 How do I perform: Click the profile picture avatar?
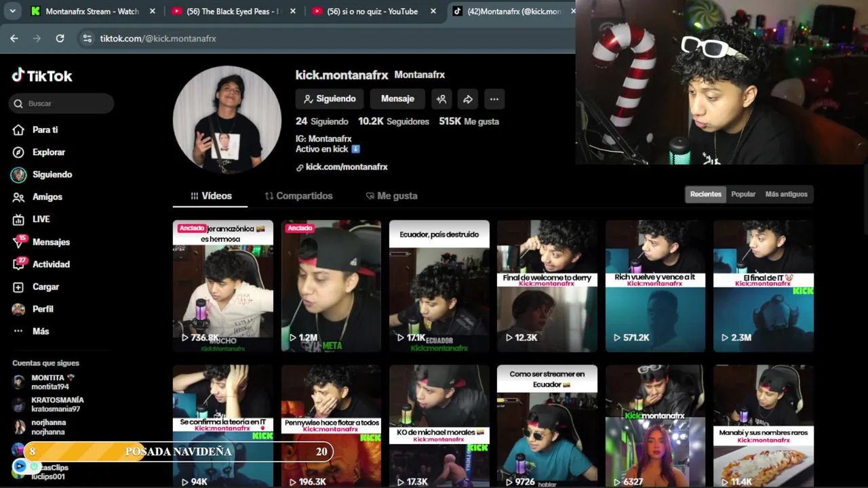[x=227, y=120]
